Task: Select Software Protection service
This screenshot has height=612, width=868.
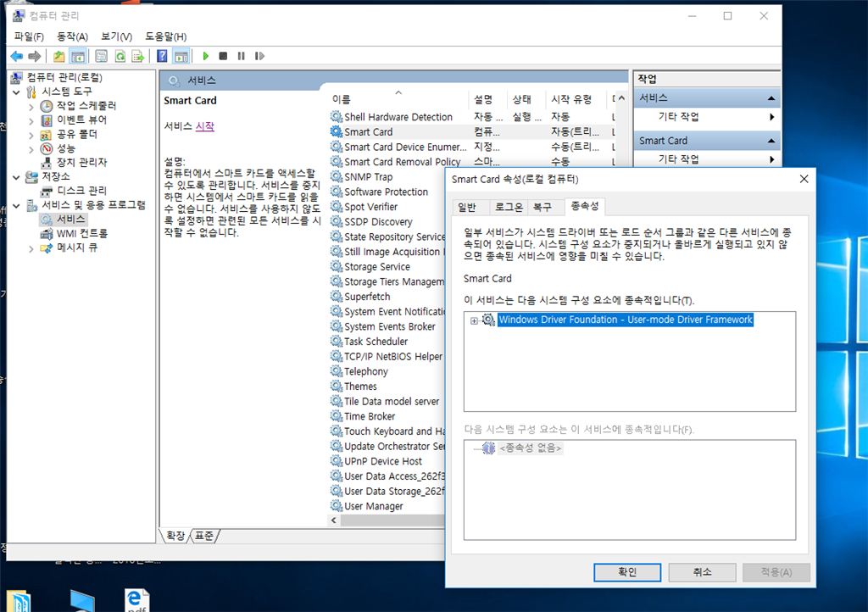Action: point(386,192)
